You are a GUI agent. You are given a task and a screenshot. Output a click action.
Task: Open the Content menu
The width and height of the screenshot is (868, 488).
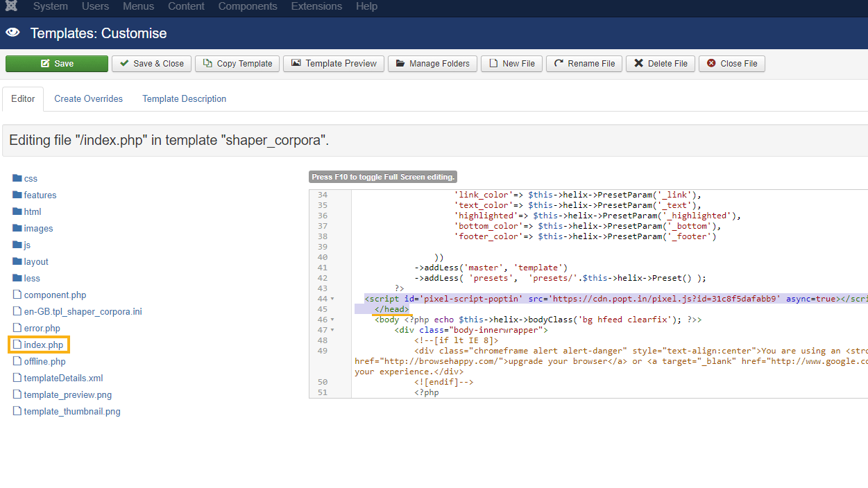186,6
